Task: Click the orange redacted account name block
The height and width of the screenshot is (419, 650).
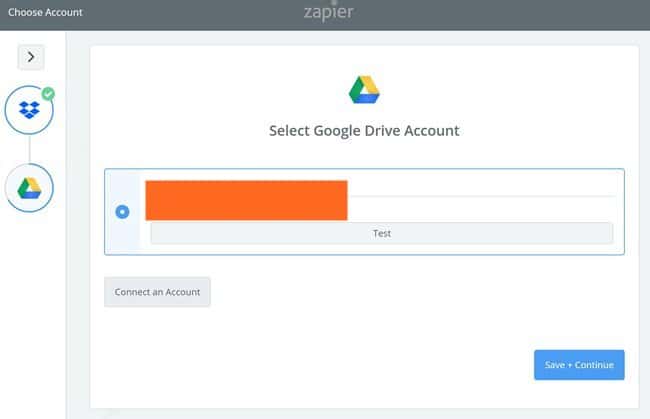Action: 246,199
